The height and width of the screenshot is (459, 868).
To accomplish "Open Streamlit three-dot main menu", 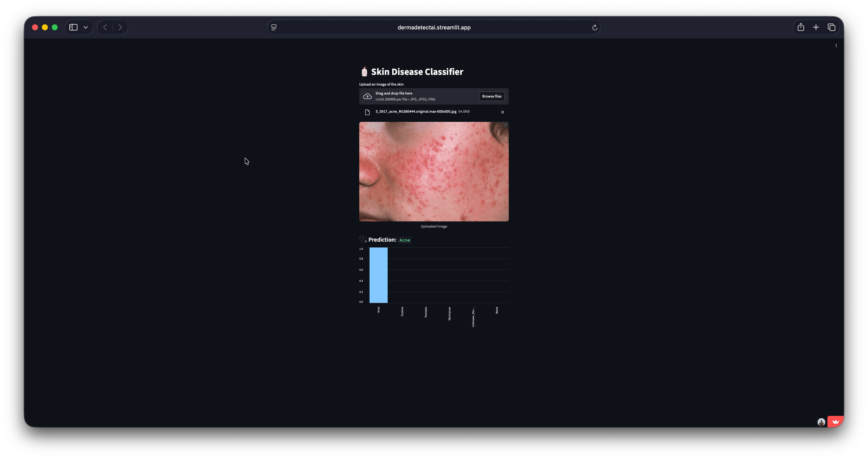I will (836, 45).
